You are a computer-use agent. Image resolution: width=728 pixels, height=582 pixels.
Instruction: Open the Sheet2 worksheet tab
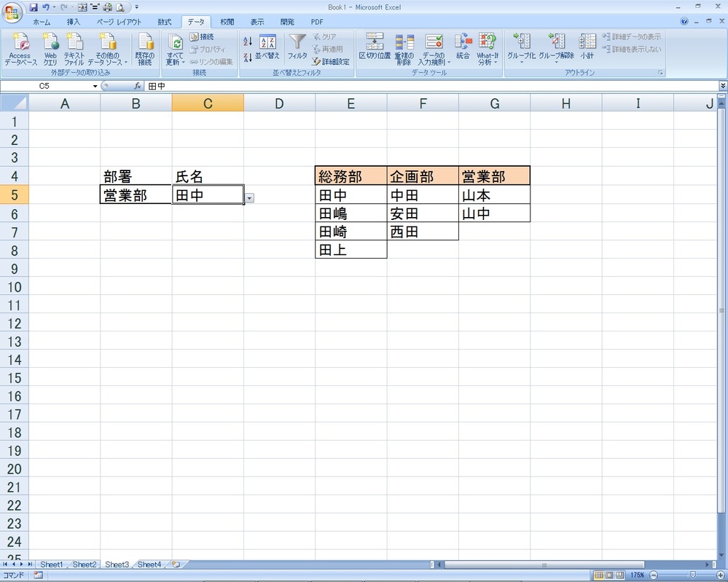coord(84,564)
